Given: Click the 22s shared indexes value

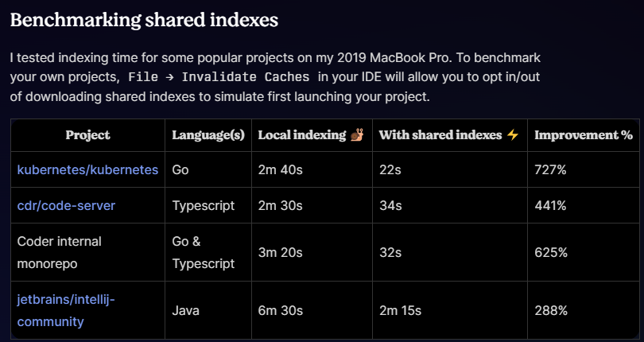Looking at the screenshot, I should (390, 169).
